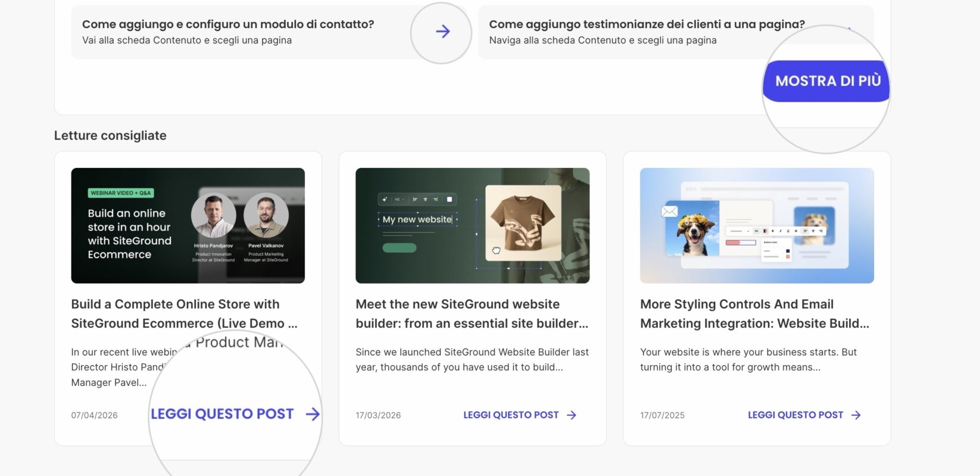Click excerpt 'Since we launched SiteGround Website Builder last year'
The height and width of the screenshot is (476, 980).
click(x=472, y=360)
